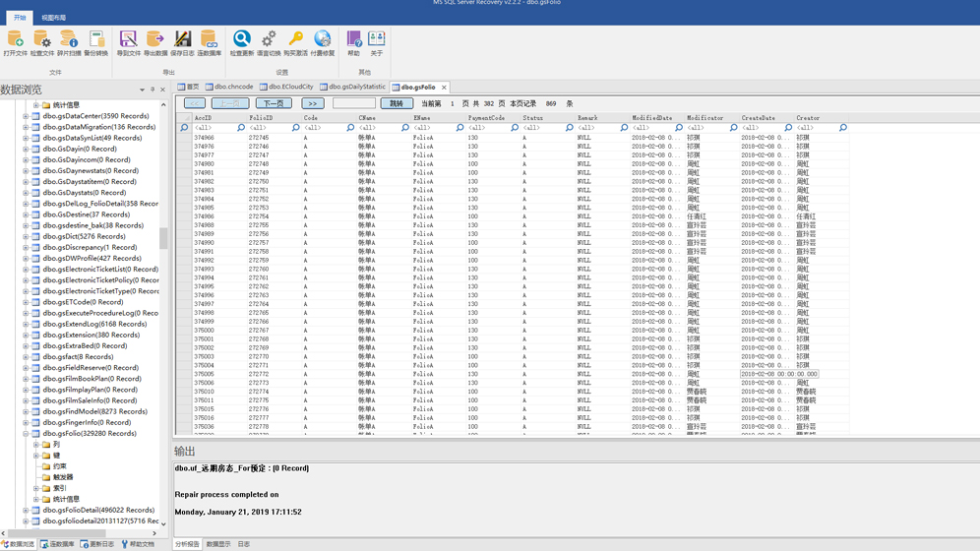Click the 上一页 previous page button
The image size is (980, 551).
coord(230,103)
